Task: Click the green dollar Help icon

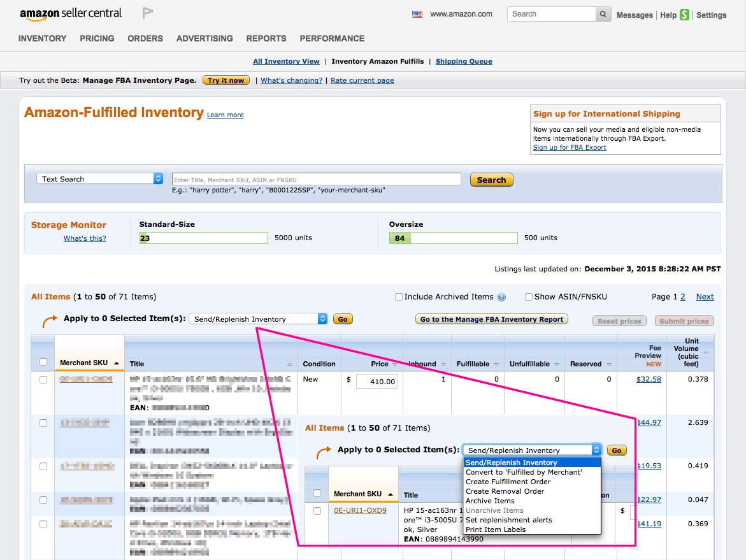Action: pyautogui.click(x=684, y=15)
